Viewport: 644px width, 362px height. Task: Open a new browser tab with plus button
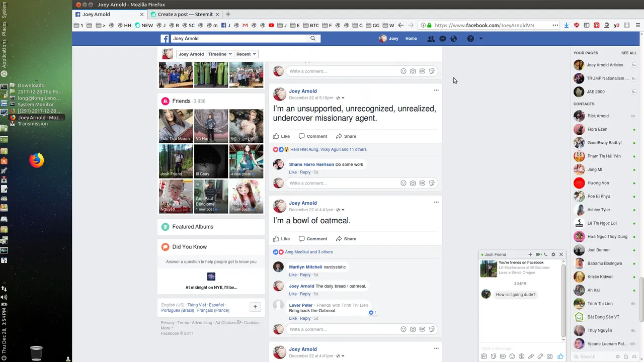228,14
